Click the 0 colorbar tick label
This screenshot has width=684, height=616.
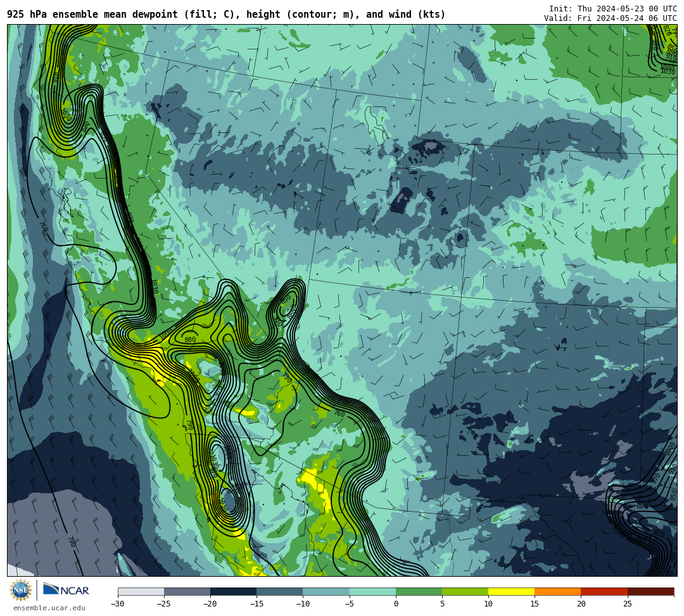click(396, 604)
